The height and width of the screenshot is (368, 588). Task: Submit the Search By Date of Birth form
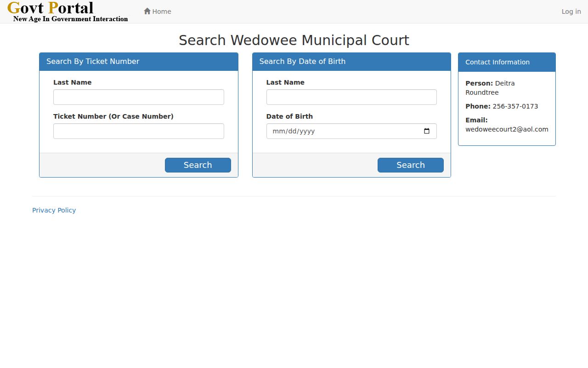[411, 165]
